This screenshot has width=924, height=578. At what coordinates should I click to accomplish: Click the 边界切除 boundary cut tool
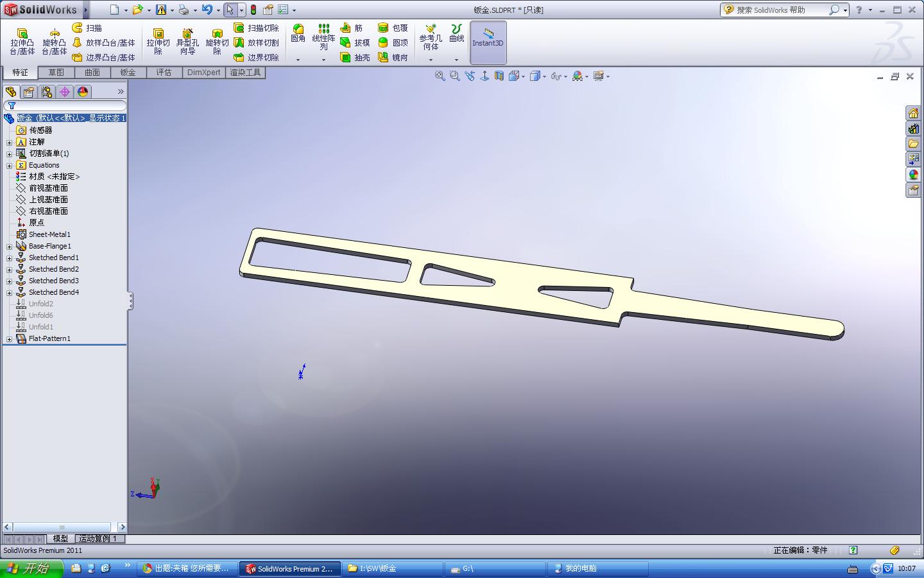coord(257,57)
